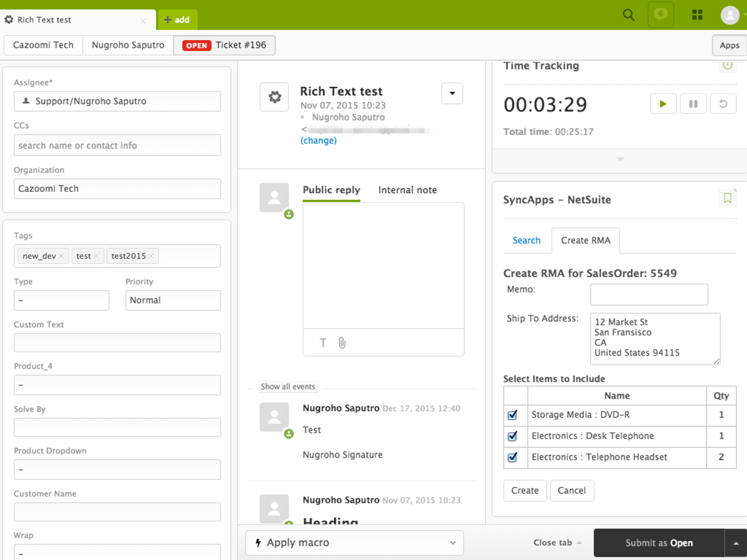Image resolution: width=747 pixels, height=560 pixels.
Task: Uncheck Electronics : Desk Telephone item
Action: coord(513,436)
